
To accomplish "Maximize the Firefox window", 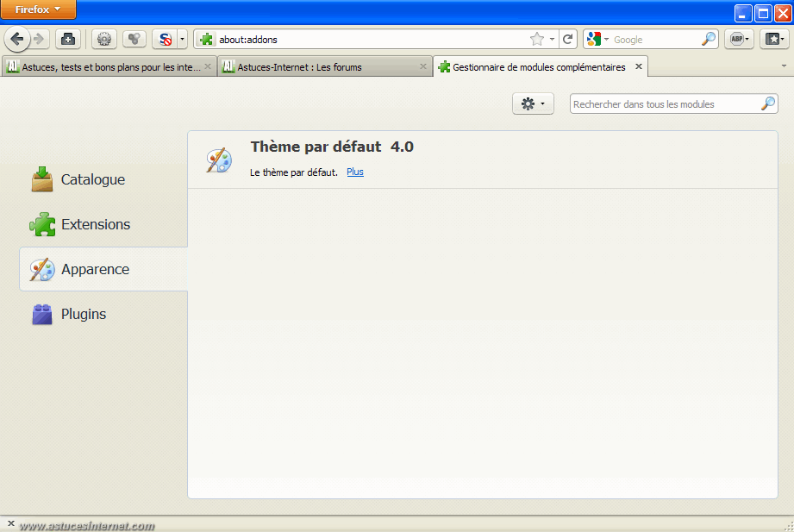I will click(x=763, y=13).
